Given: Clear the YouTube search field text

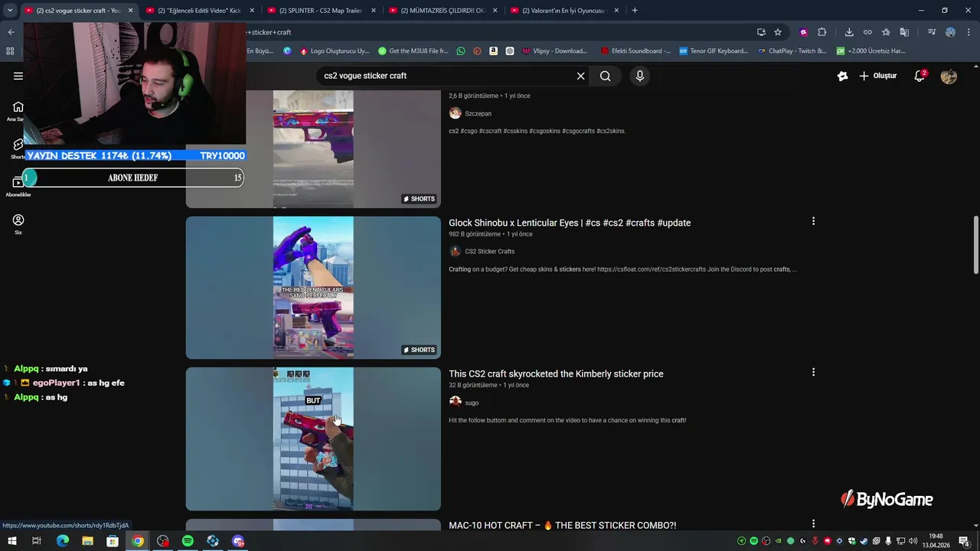Looking at the screenshot, I should [580, 76].
